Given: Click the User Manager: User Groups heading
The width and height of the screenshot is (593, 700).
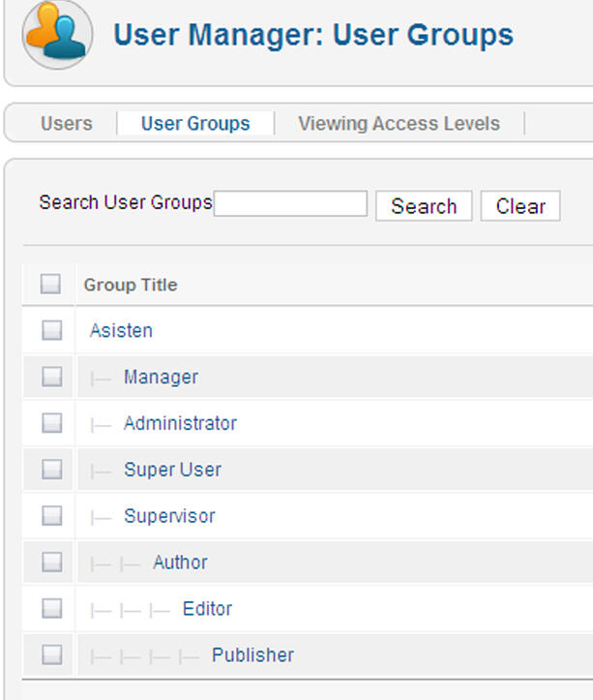Looking at the screenshot, I should click(x=313, y=35).
